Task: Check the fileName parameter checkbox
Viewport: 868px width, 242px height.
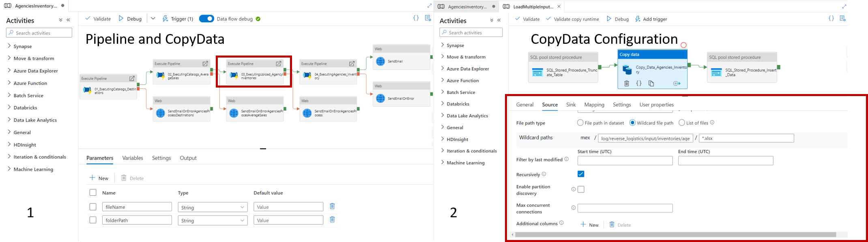Action: (93, 207)
